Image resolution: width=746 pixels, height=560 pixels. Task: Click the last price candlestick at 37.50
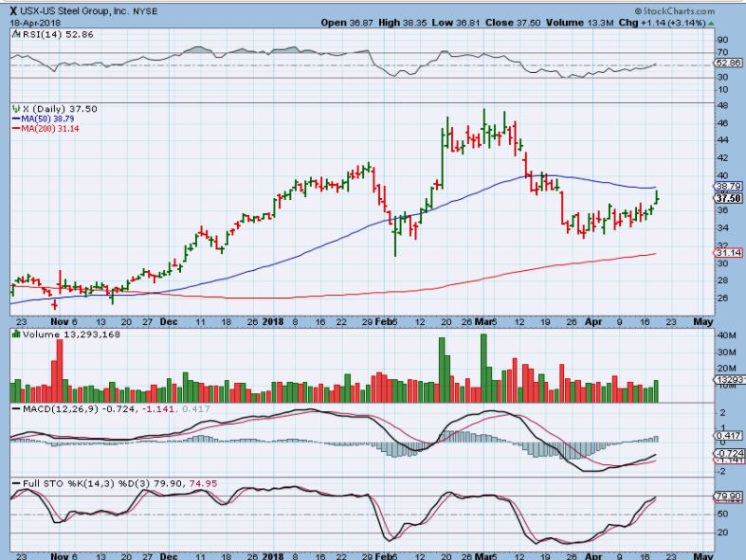pyautogui.click(x=657, y=197)
